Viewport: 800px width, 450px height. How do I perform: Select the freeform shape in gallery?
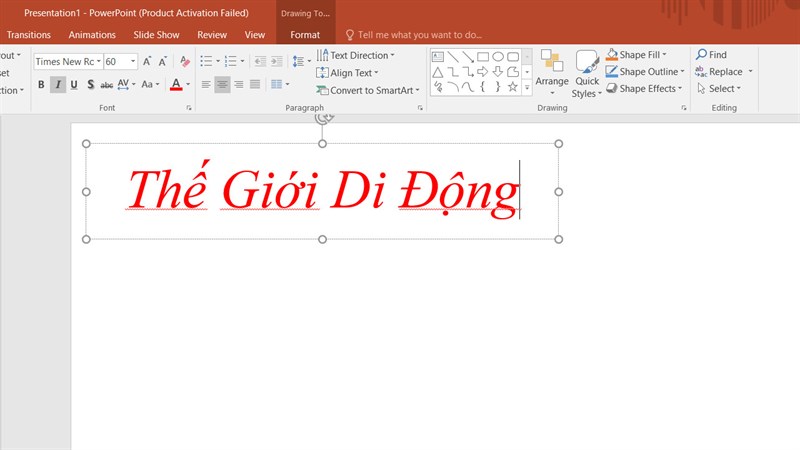[513, 72]
